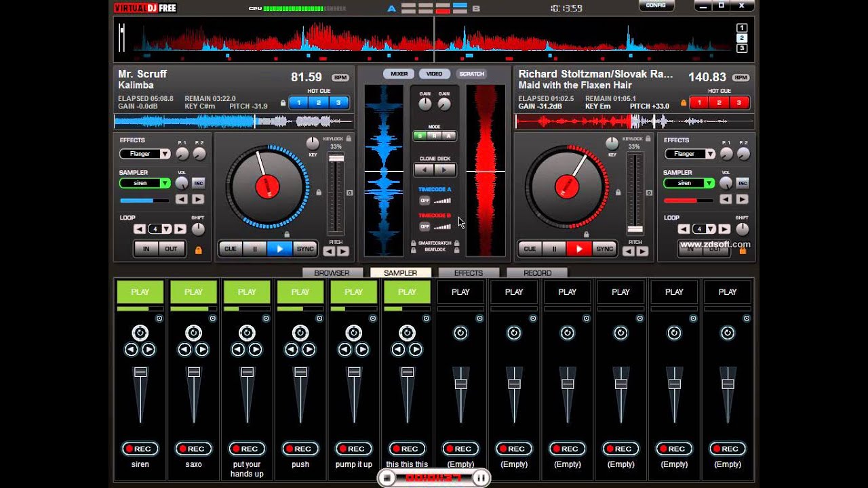The image size is (868, 488).
Task: Toggle PLAY for the saxo sample
Action: (x=193, y=292)
